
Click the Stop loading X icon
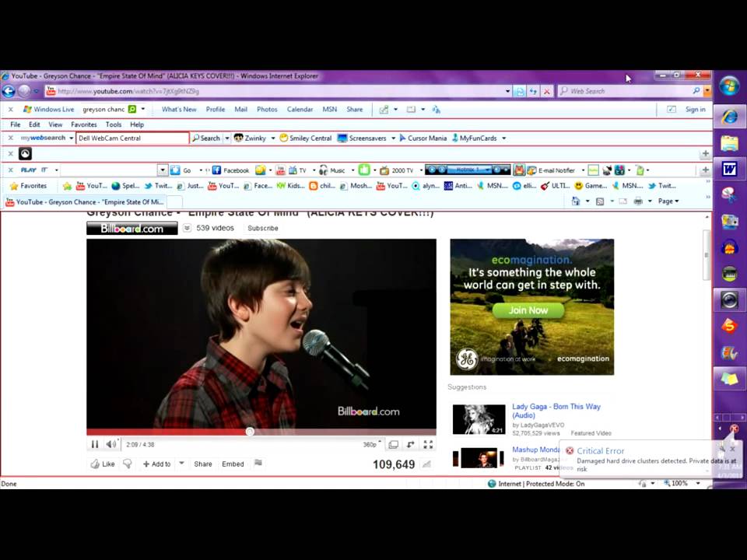click(x=547, y=91)
